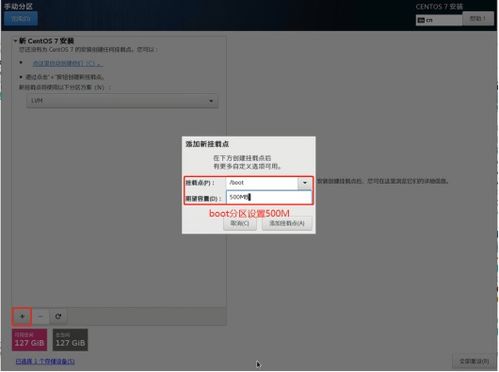This screenshot has width=499, height=372.
Task: Collapse the 新 CentOS 7 安装 section triangle
Action: click(15, 41)
